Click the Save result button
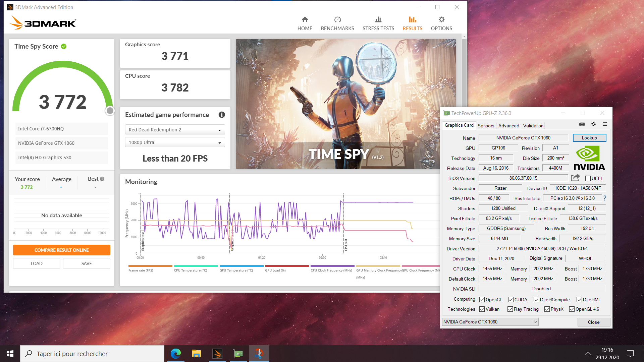Screen dimensions: 644x362 point(87,263)
